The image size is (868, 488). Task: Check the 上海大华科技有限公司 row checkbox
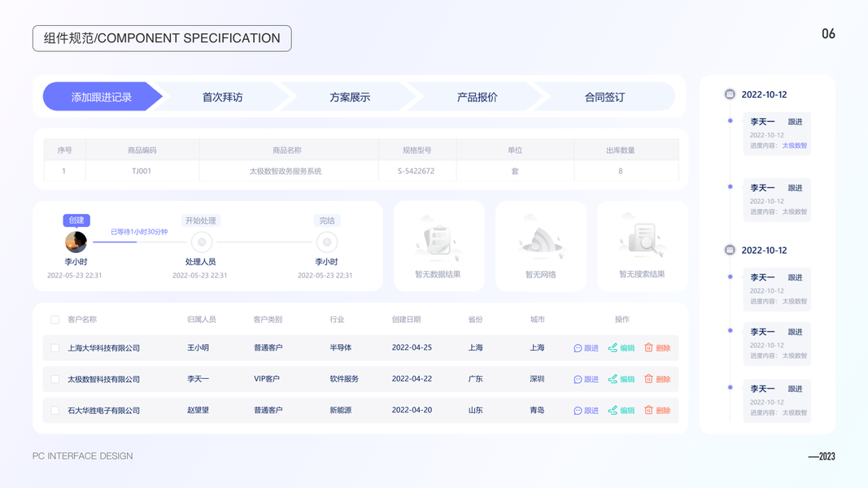point(55,348)
